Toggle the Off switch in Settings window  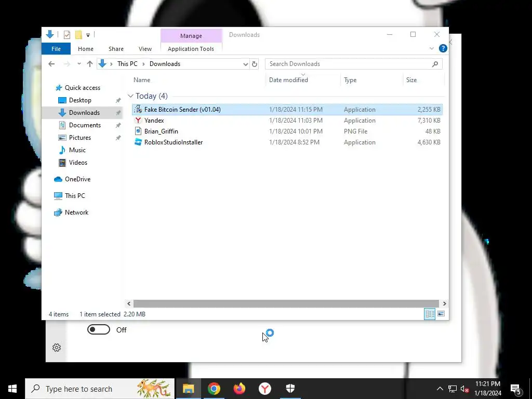click(99, 329)
